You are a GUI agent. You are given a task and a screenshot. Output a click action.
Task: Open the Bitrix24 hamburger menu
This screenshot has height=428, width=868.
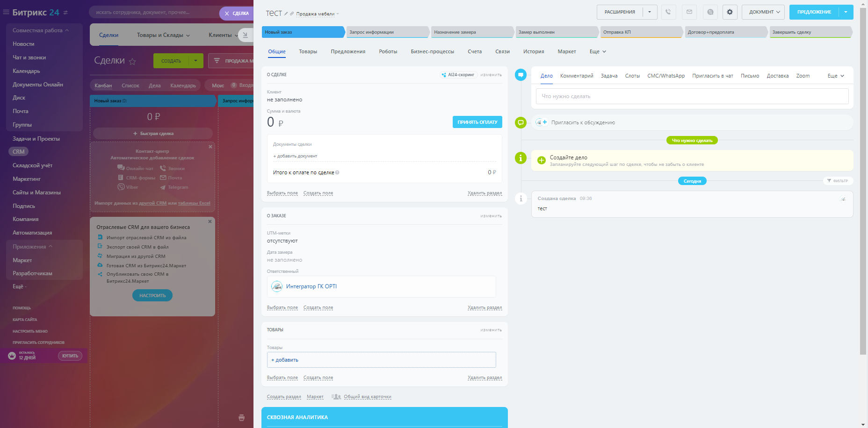(6, 13)
